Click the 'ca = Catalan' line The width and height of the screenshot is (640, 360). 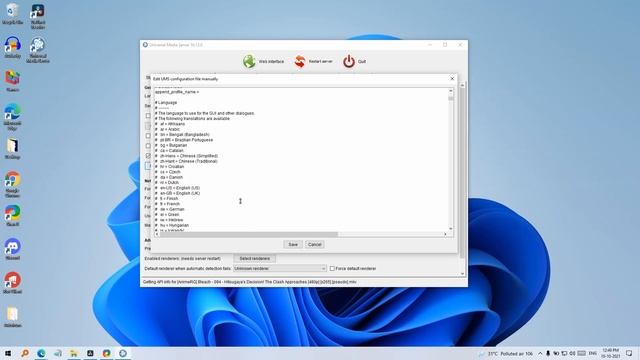click(x=169, y=150)
